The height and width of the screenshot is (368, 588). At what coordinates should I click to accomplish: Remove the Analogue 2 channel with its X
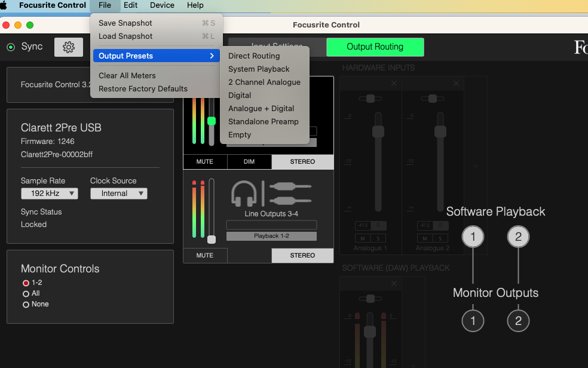pos(456,84)
